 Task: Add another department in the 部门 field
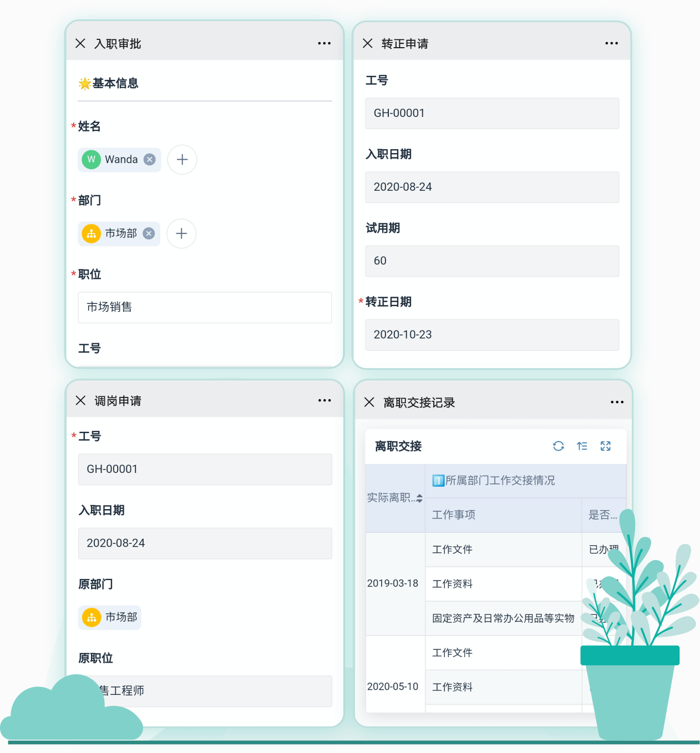click(181, 233)
